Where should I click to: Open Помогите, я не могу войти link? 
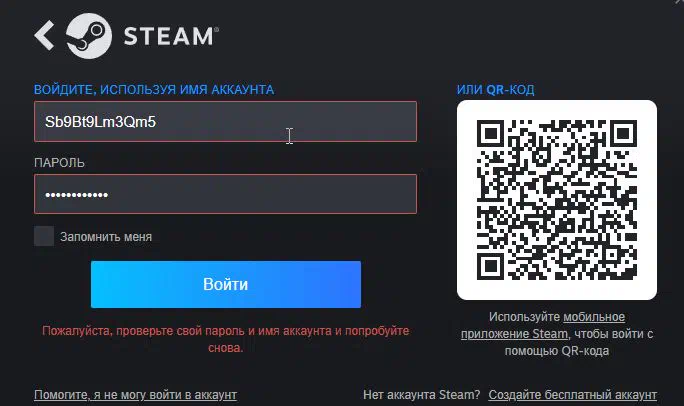pos(135,395)
